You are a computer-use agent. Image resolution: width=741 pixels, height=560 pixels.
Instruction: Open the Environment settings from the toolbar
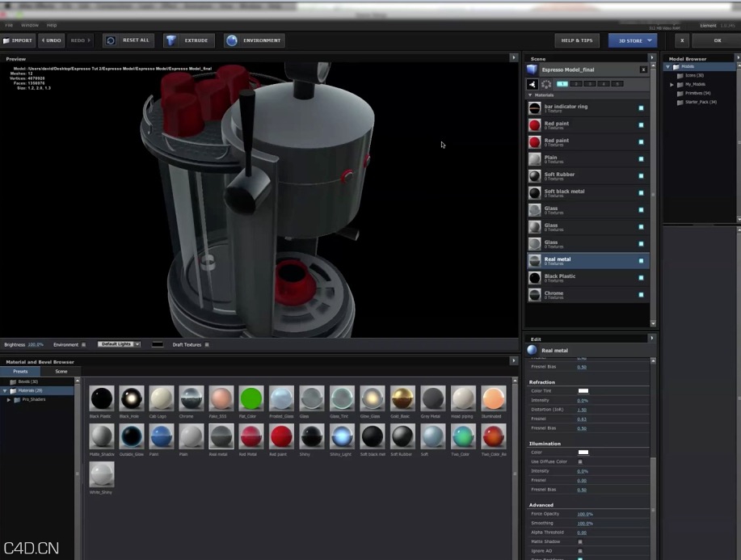click(255, 40)
